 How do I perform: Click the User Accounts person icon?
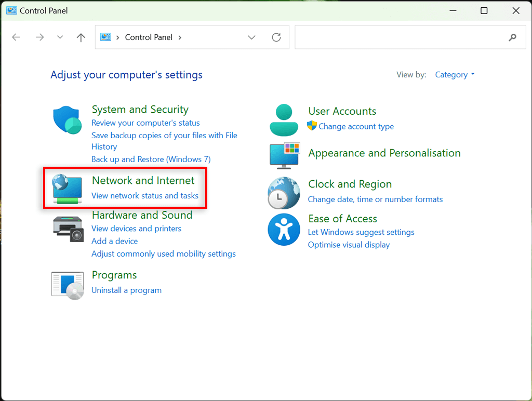[x=284, y=119]
